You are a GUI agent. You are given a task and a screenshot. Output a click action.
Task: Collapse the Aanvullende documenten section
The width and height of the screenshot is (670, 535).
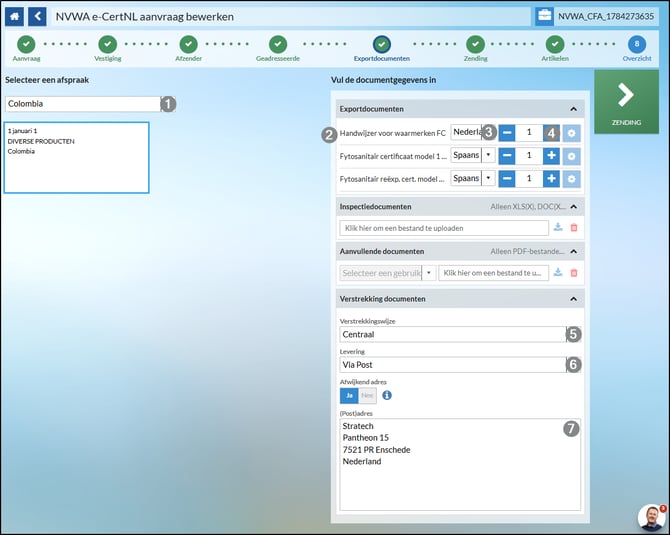click(x=573, y=252)
